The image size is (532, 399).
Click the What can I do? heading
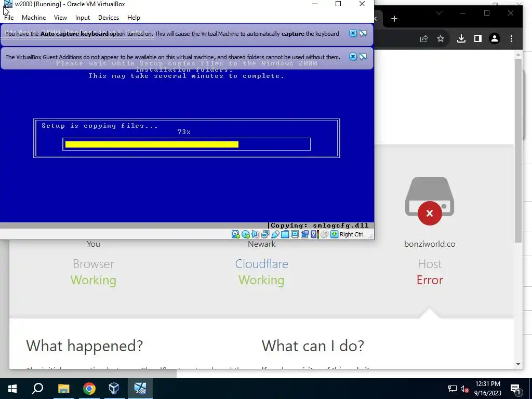[x=313, y=345]
